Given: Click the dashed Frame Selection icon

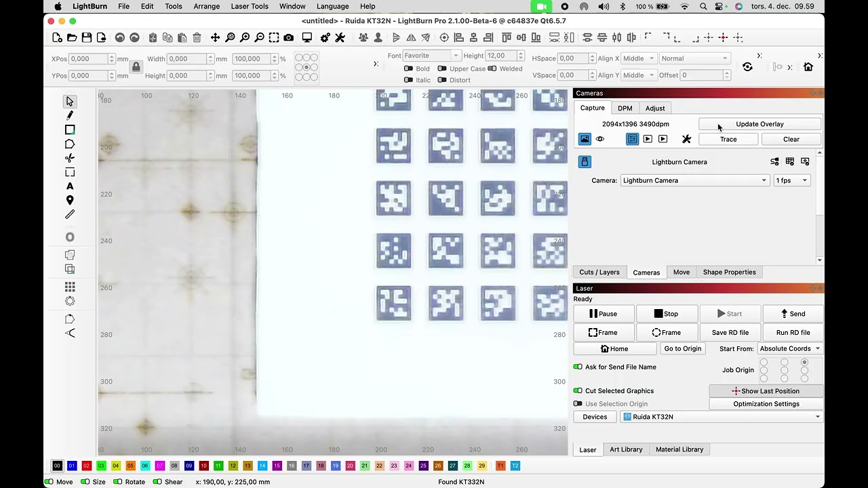Looking at the screenshot, I should (274, 38).
